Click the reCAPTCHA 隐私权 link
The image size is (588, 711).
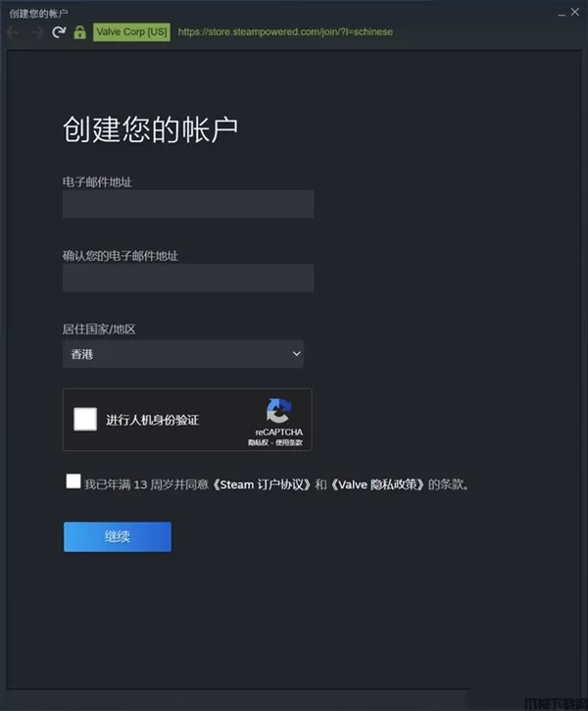[258, 442]
